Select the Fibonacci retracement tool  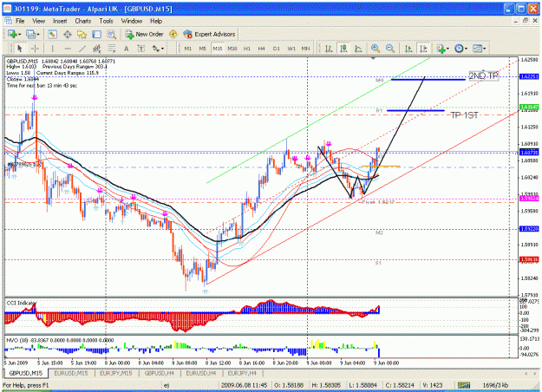tap(111, 49)
